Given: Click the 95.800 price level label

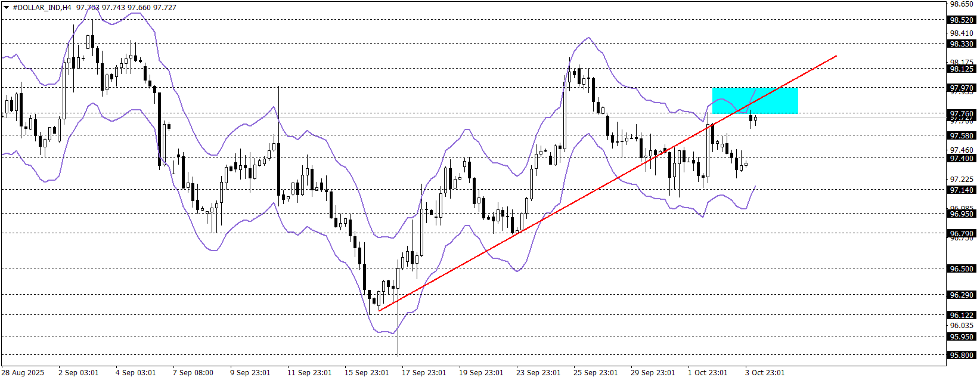Looking at the screenshot, I should click(962, 355).
